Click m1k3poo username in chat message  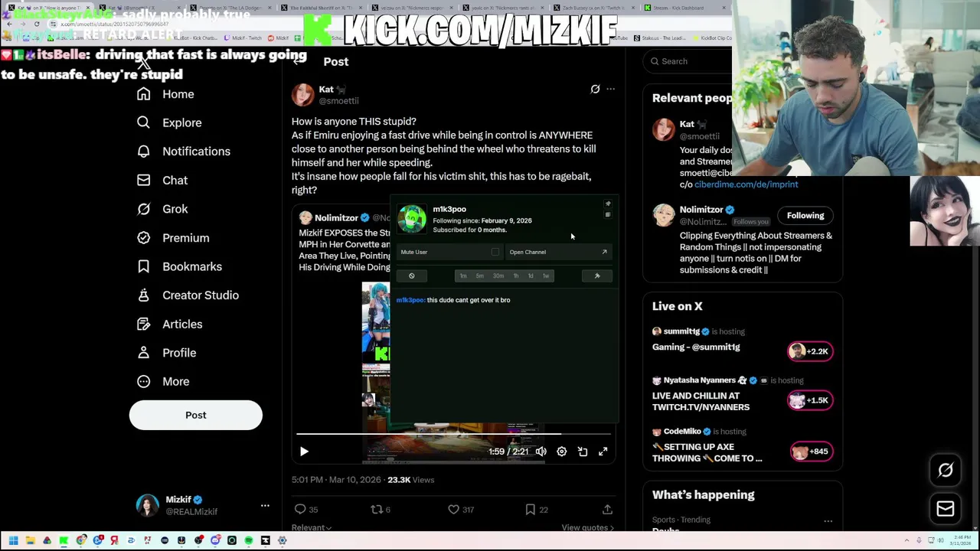[x=410, y=300]
